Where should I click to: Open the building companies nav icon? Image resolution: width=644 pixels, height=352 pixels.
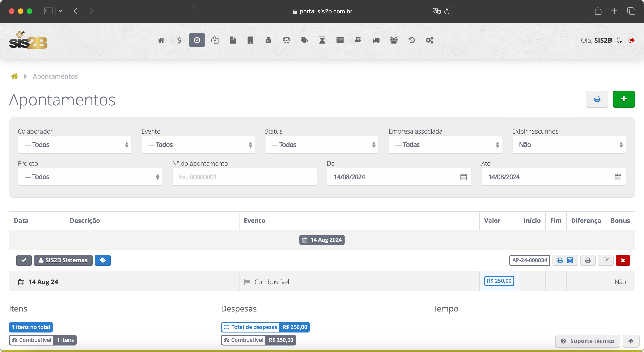pyautogui.click(x=250, y=40)
